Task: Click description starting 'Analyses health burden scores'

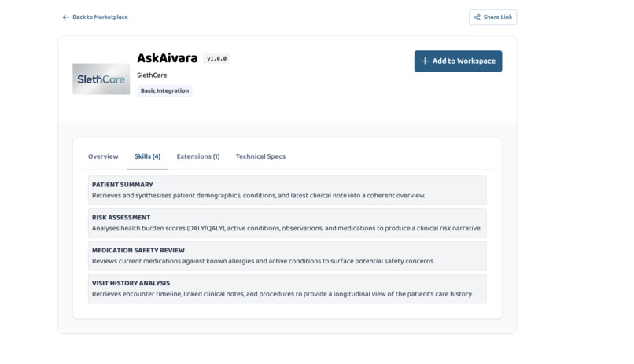Action: point(286,228)
